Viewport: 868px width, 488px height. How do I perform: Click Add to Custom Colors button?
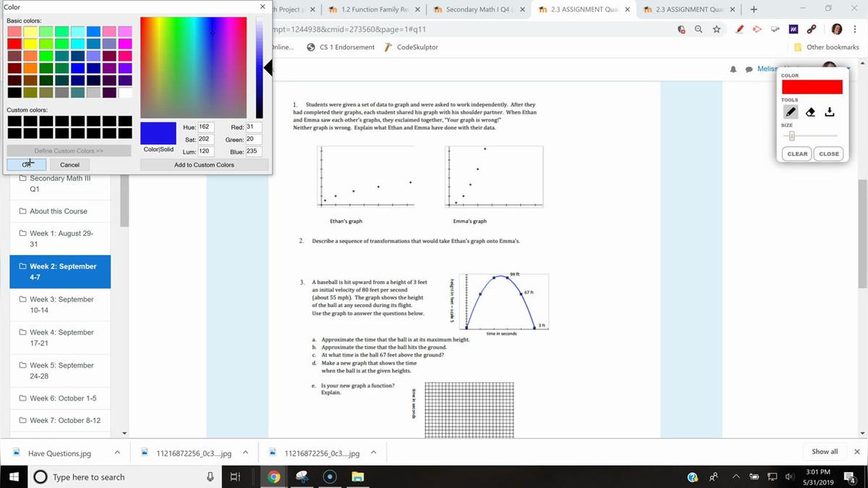pyautogui.click(x=204, y=164)
